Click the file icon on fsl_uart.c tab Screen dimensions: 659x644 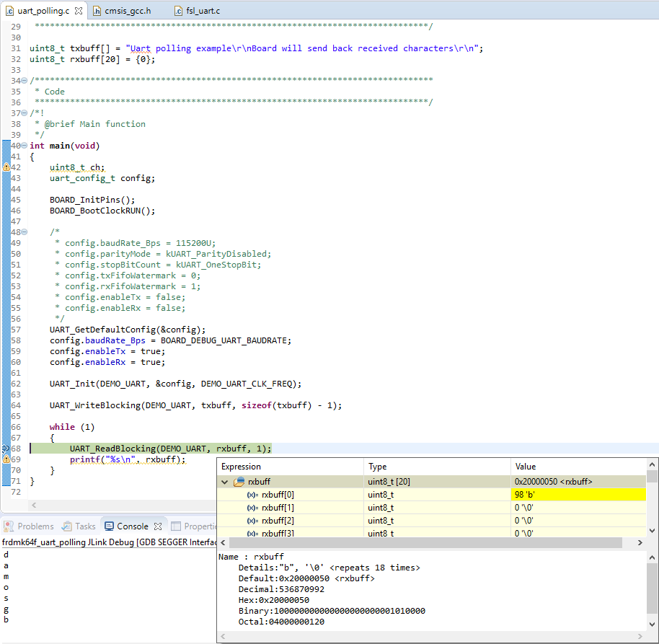click(x=178, y=11)
